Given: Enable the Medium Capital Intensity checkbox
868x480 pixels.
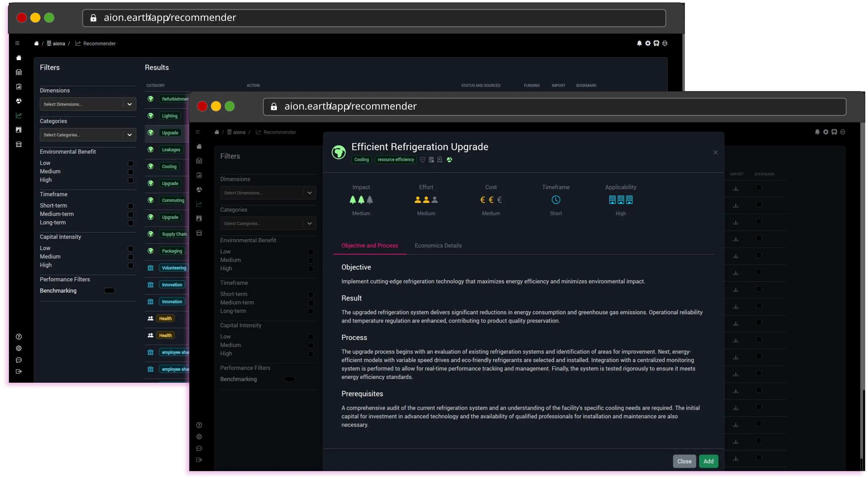Looking at the screenshot, I should [310, 345].
